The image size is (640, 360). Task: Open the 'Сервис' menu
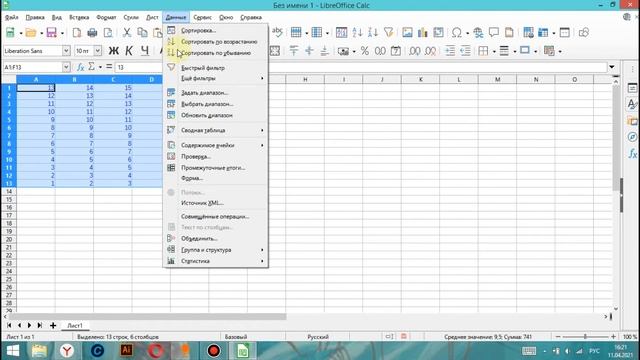[202, 17]
